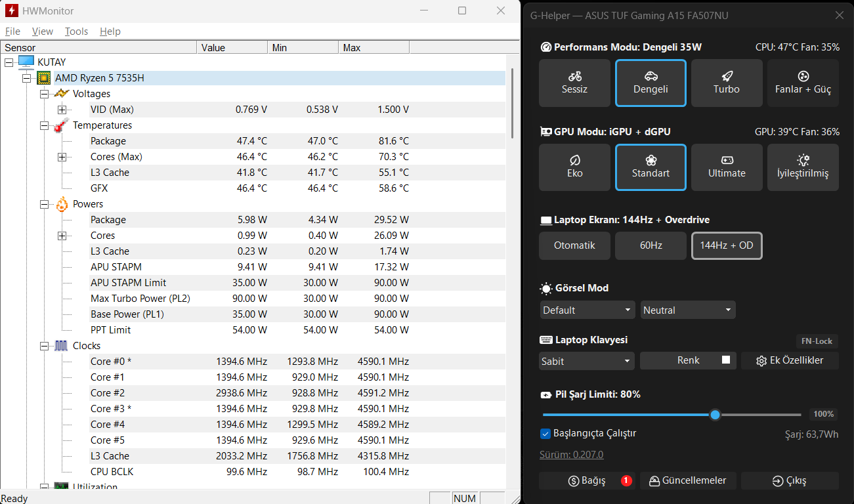Click the Sürüm: 0.207.0 version link
The height and width of the screenshot is (504, 854).
tap(571, 455)
